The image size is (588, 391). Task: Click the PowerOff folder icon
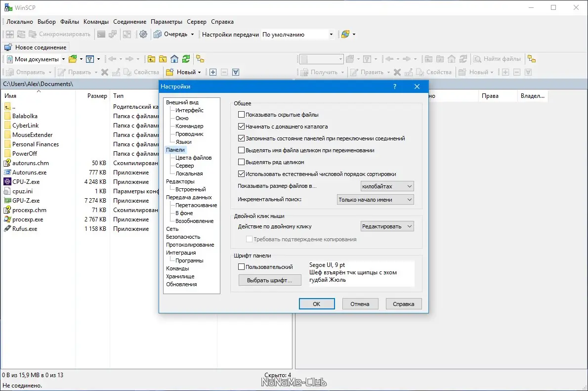coord(7,153)
